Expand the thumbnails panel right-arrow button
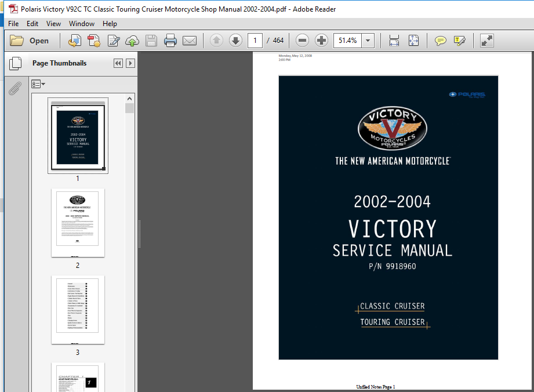Viewport: 534px width, 392px height. coord(130,63)
